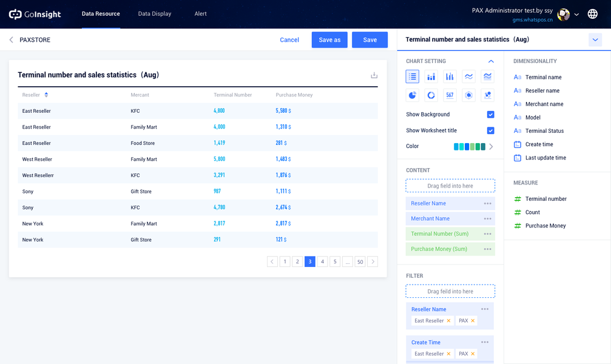Click the Content drag field drop zone

click(x=450, y=186)
